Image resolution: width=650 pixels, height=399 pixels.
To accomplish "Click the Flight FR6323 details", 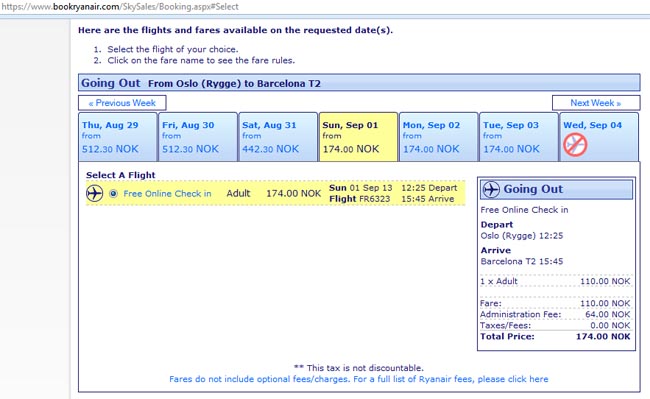I will [x=359, y=199].
